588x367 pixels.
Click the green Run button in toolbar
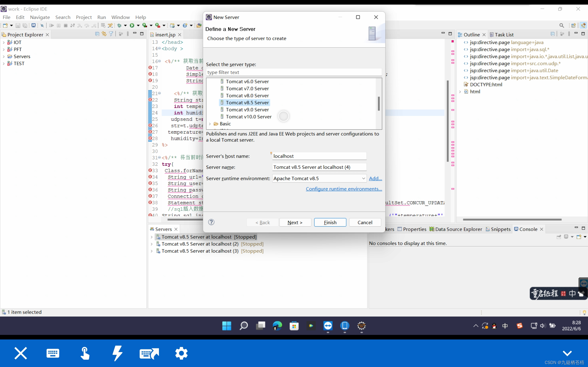(x=132, y=25)
